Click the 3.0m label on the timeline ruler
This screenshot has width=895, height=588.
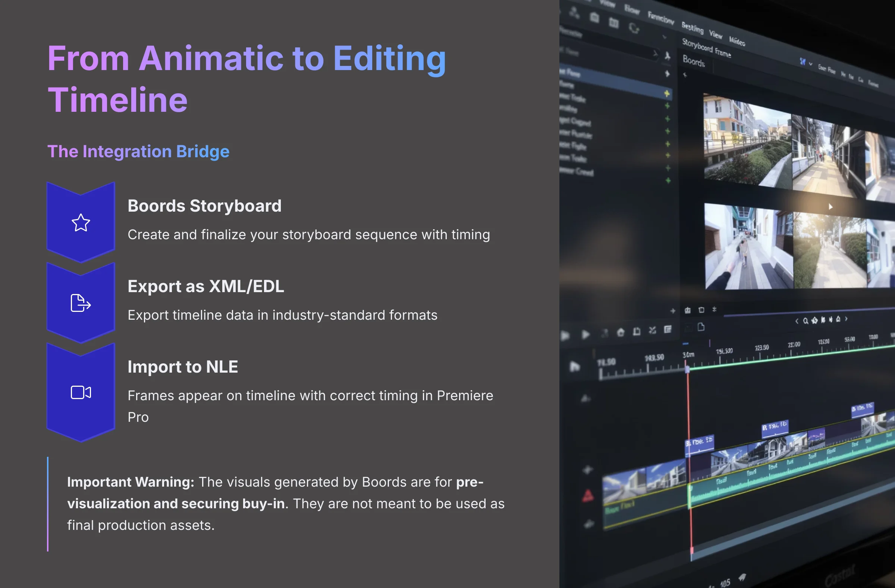(688, 355)
